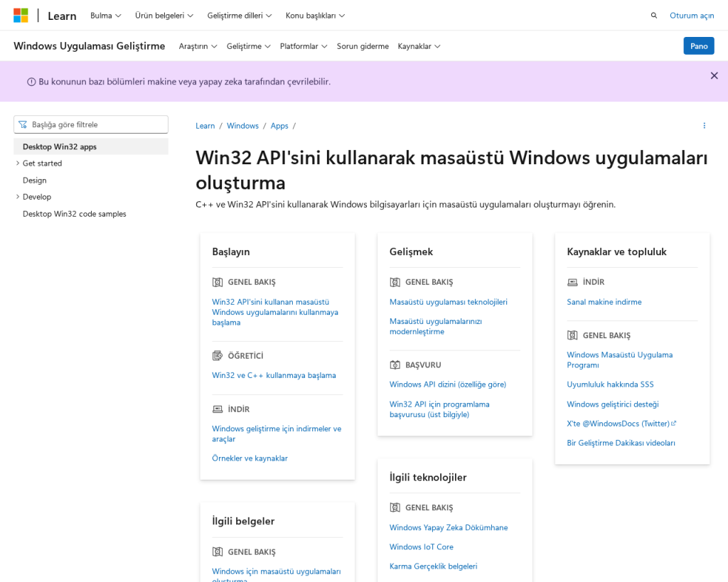Screen dimensions: 728x582
Task: Click the filter icon in the title filter box
Action: click(23, 125)
